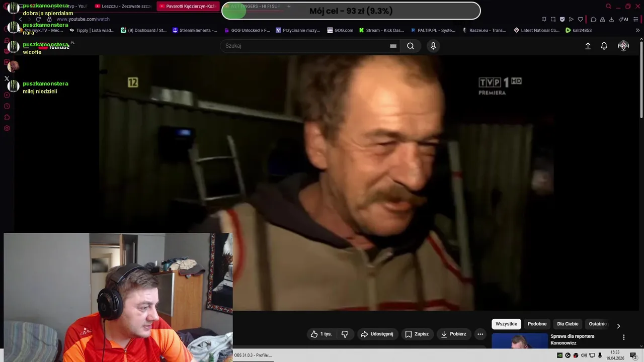Open the X (Twitter) sidebar icon
Image resolution: width=644 pixels, height=362 pixels.
[7, 78]
